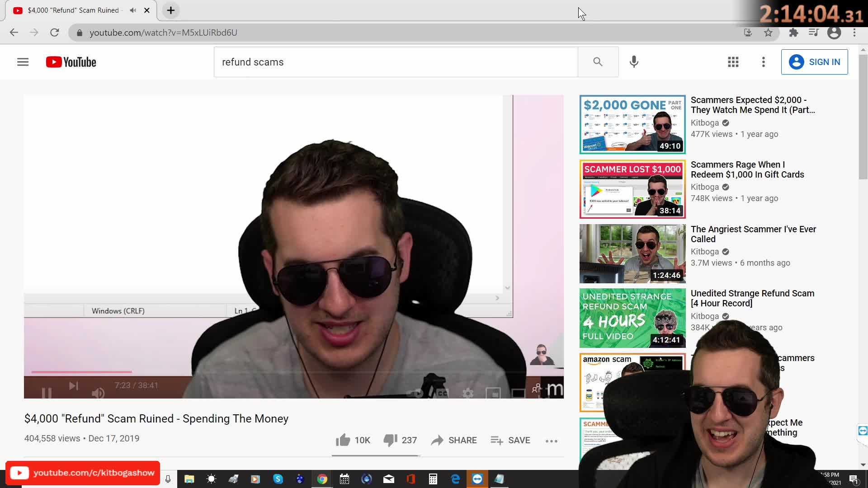Screen dimensions: 868x488
Task: Open 'SCAMMER LOST $1,000' thumbnail
Action: tap(632, 189)
